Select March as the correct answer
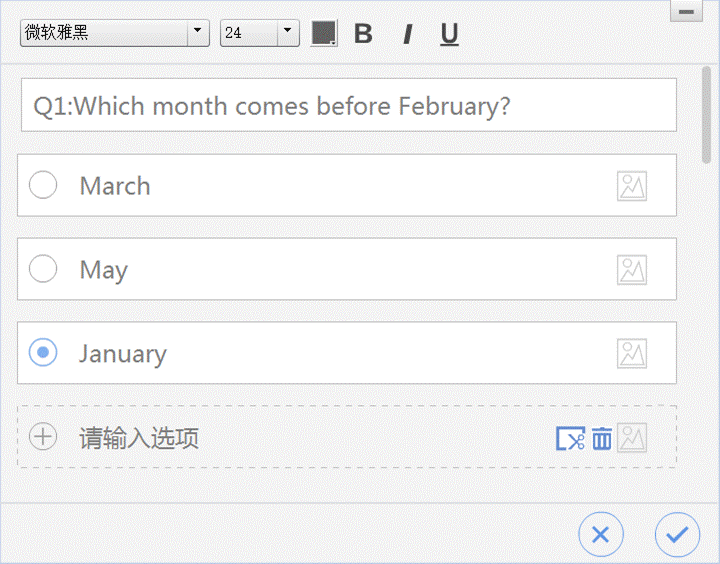This screenshot has width=720, height=564. click(x=43, y=185)
